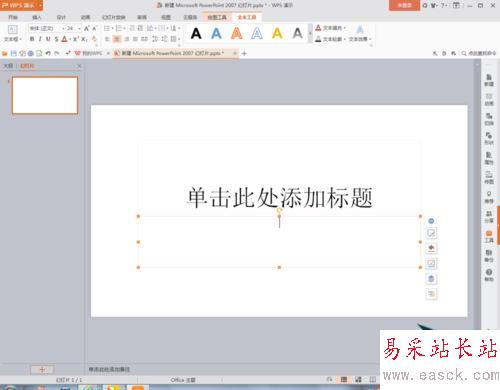This screenshot has width=500, height=390.
Task: Open Slide Transition ribbon tab
Action: [x=114, y=17]
